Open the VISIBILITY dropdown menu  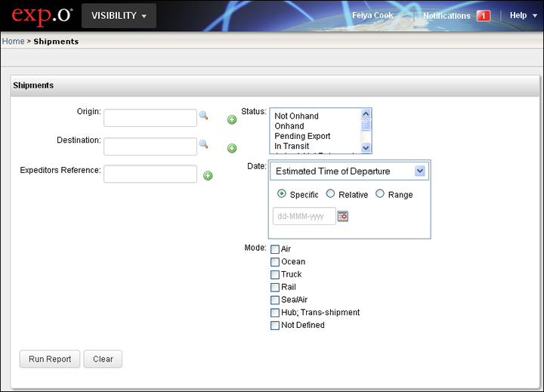(119, 16)
